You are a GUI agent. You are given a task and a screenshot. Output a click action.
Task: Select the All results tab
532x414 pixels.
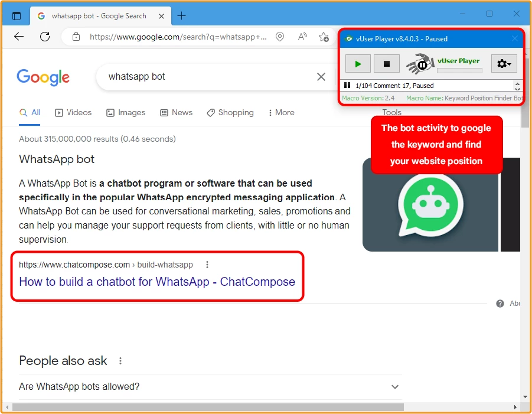(x=30, y=113)
